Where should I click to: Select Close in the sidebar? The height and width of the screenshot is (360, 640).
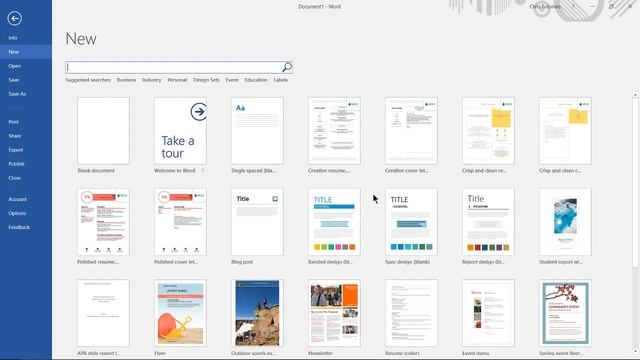(x=14, y=178)
